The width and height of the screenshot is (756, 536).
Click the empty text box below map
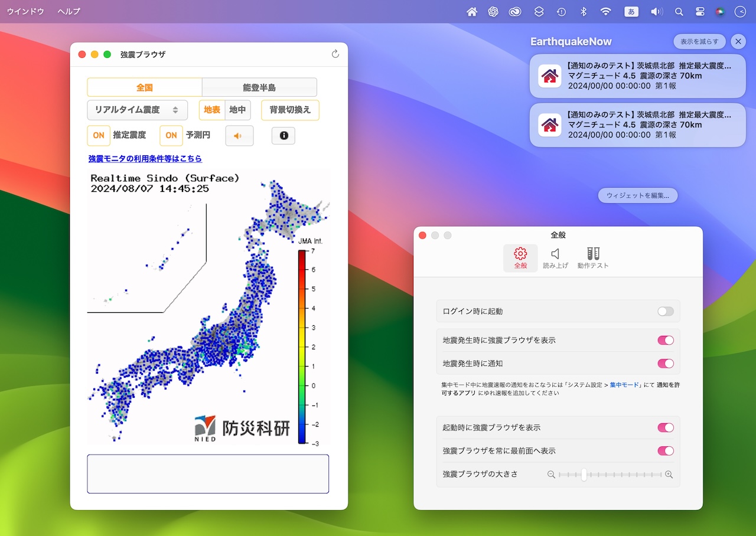click(x=208, y=474)
